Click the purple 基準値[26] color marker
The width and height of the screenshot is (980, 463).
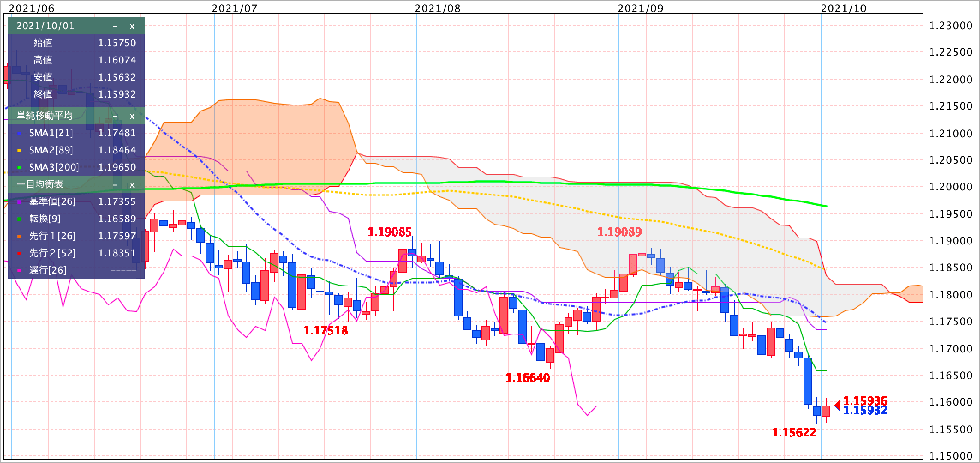pos(19,202)
